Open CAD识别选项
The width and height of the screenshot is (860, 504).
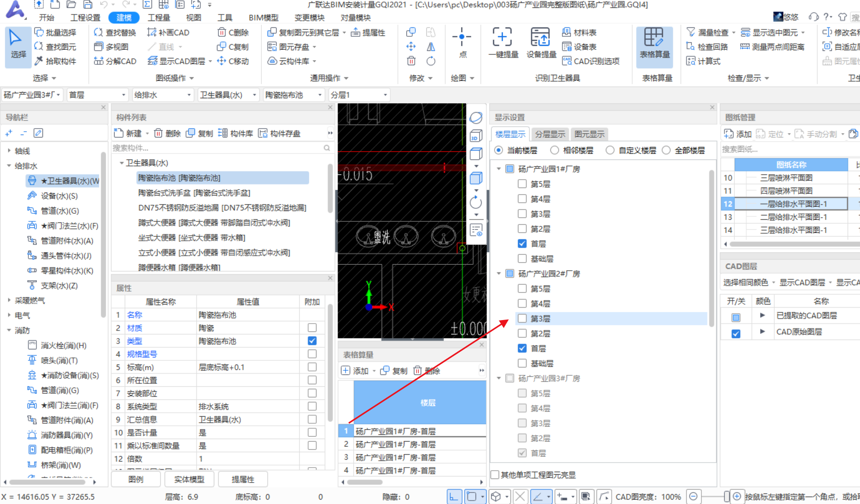click(591, 61)
